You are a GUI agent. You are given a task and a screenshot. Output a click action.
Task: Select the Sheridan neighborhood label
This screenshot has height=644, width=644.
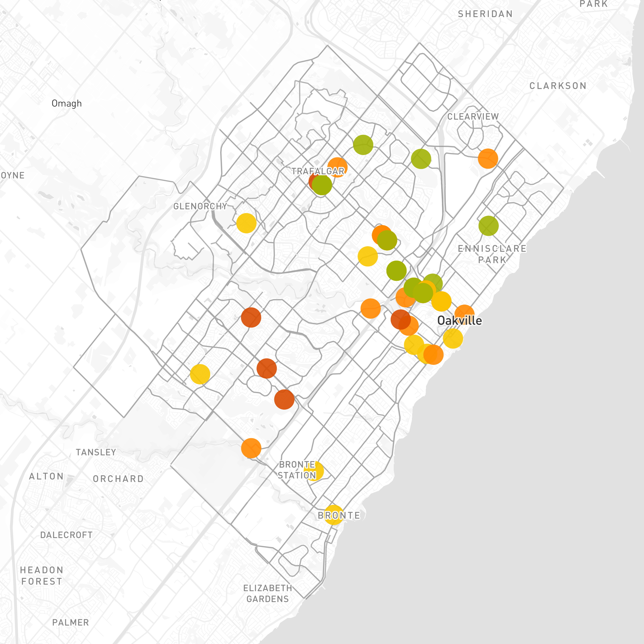(485, 14)
